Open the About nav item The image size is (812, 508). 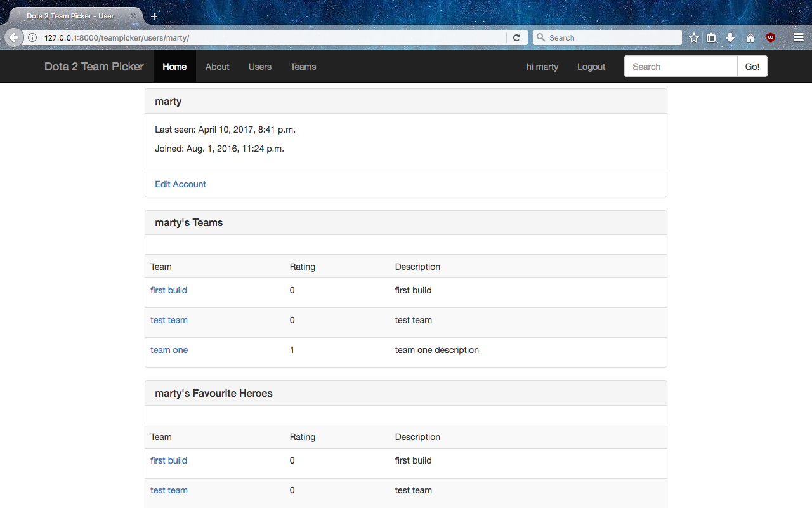point(218,67)
